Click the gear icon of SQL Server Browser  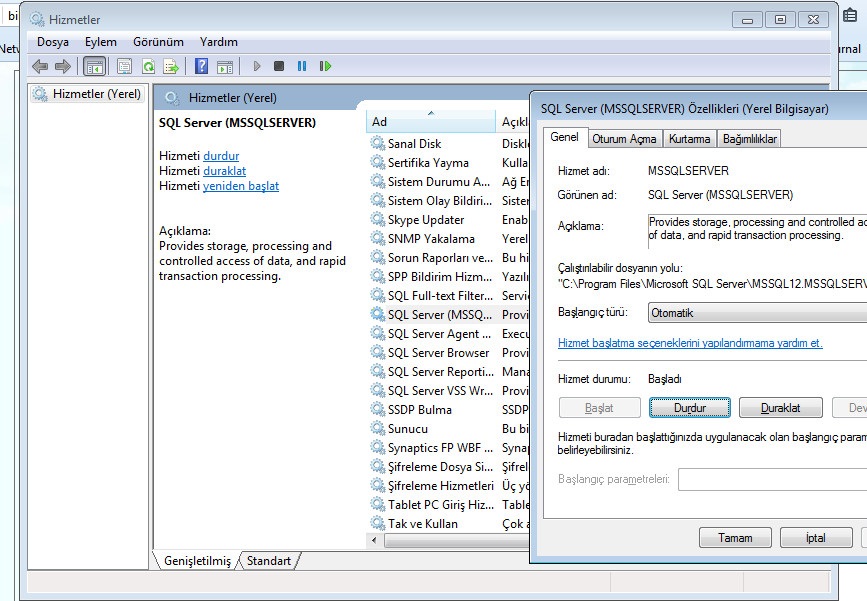(378, 352)
